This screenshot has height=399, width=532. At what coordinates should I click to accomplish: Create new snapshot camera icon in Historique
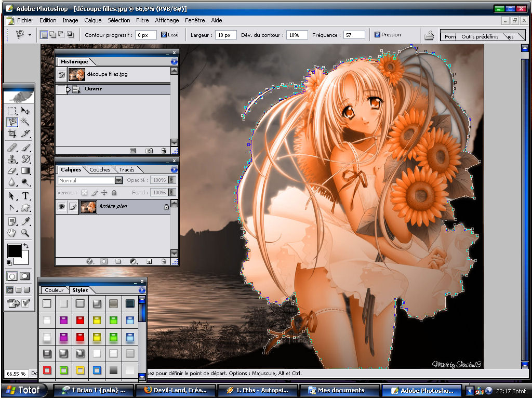(x=149, y=151)
